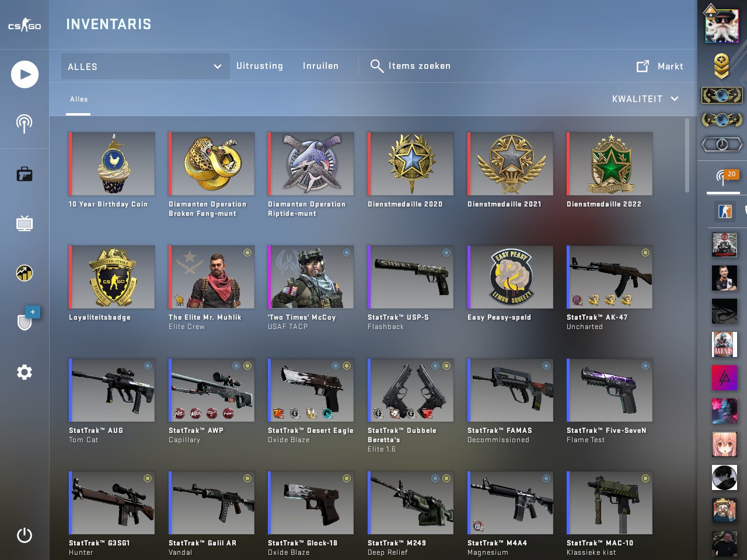Open the broadcast antenna icon in sidebar
Screen dimensions: 747x560
pyautogui.click(x=24, y=123)
